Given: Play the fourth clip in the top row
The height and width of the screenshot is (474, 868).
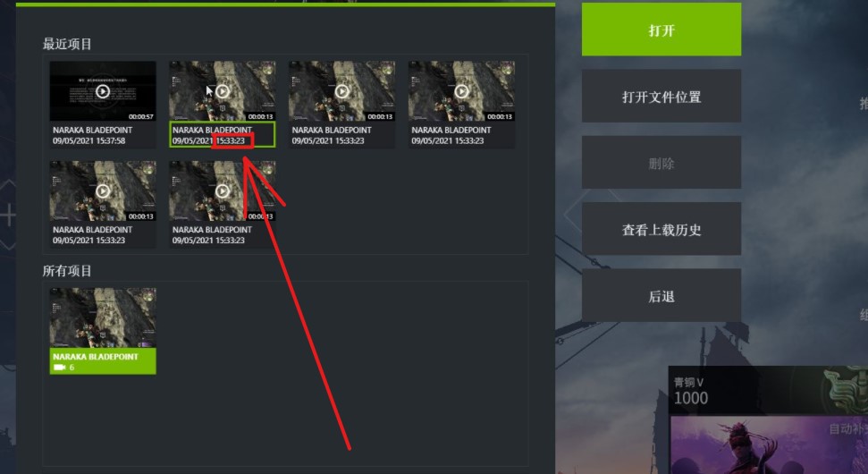Looking at the screenshot, I should pyautogui.click(x=461, y=91).
